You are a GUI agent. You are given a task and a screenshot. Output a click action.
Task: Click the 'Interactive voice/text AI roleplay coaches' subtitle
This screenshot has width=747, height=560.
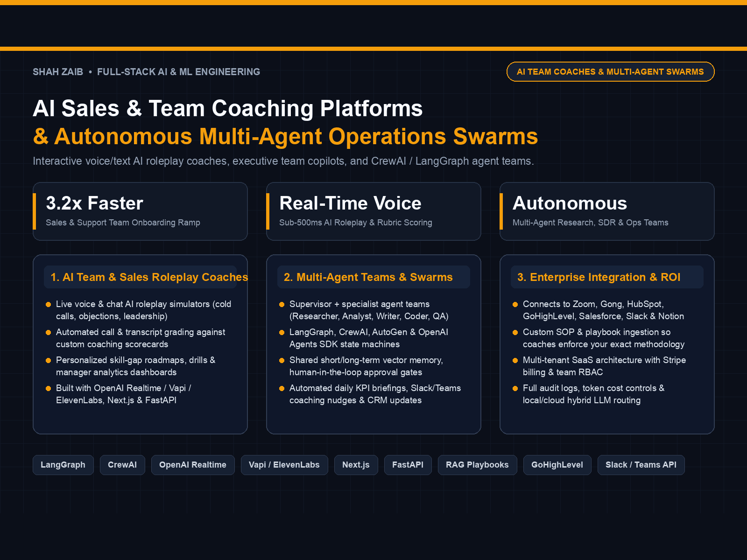[283, 161]
